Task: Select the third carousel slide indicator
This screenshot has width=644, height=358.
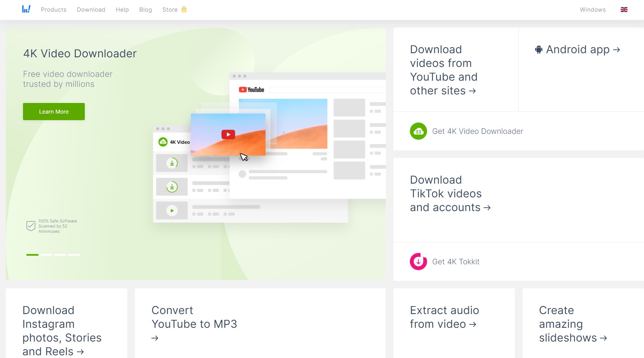Action: click(x=60, y=255)
